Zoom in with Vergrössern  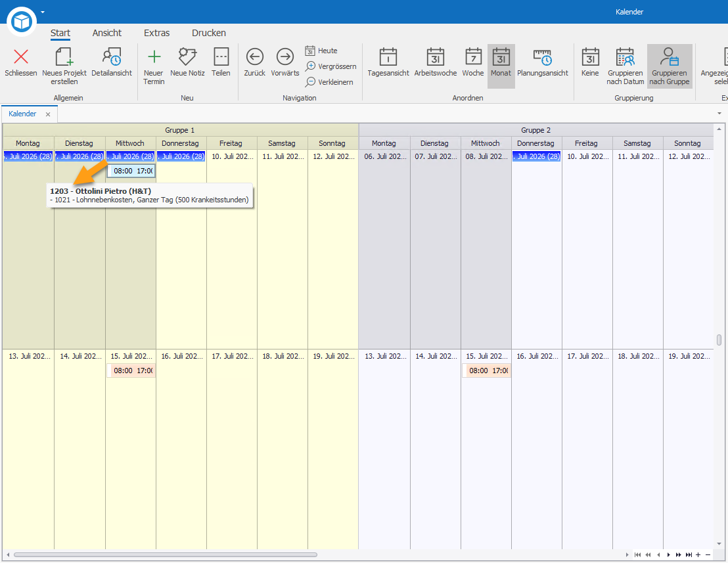[x=330, y=66]
